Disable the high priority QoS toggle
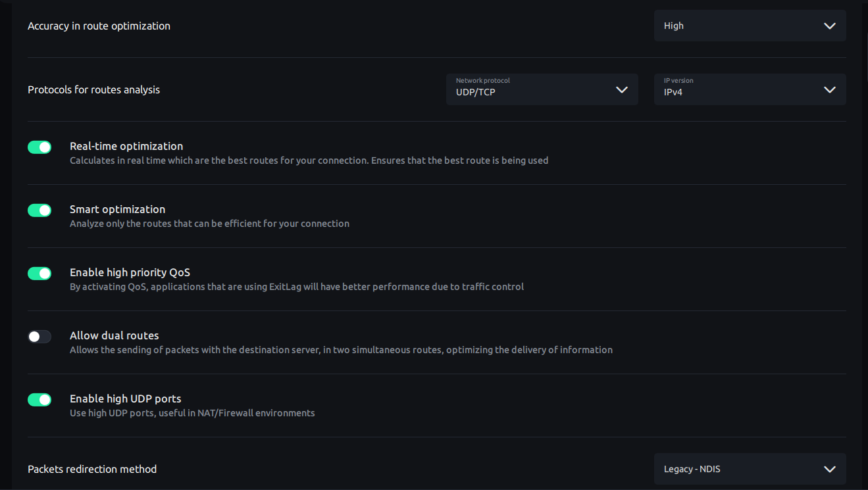 pyautogui.click(x=39, y=274)
